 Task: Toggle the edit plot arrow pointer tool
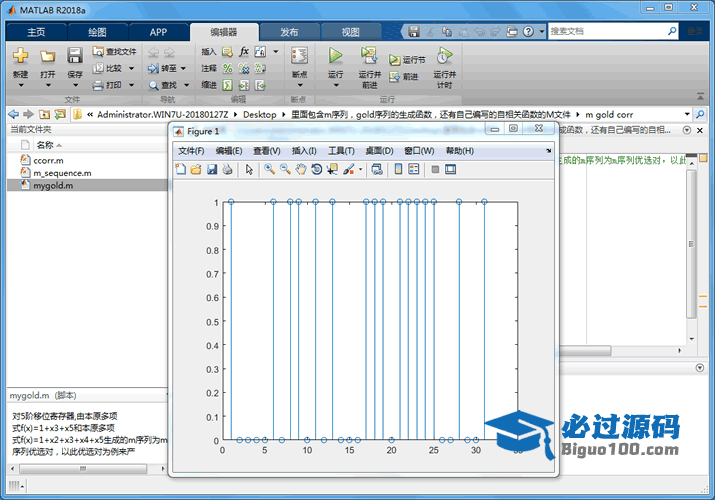click(x=249, y=169)
